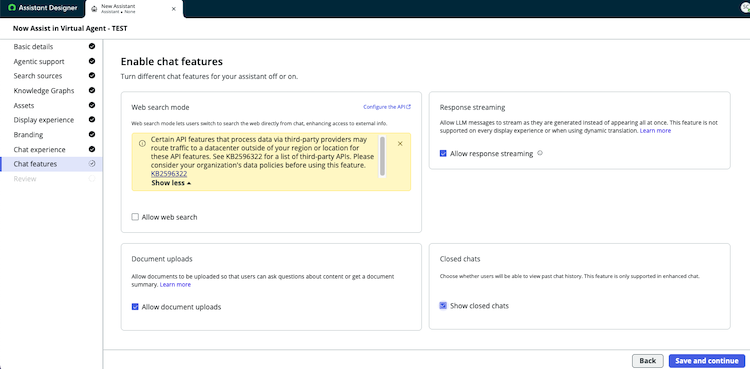Open the Agentic support step
750x369 pixels.
click(51, 61)
